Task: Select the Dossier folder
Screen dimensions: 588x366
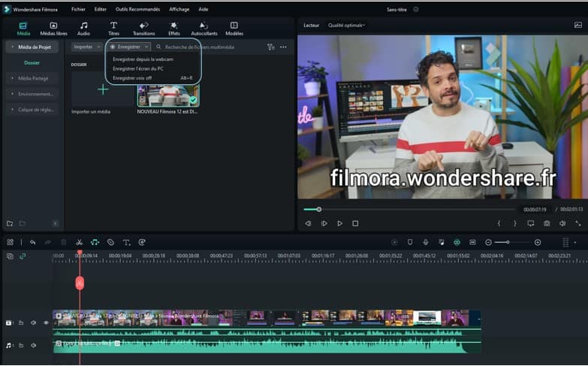Action: (x=32, y=62)
